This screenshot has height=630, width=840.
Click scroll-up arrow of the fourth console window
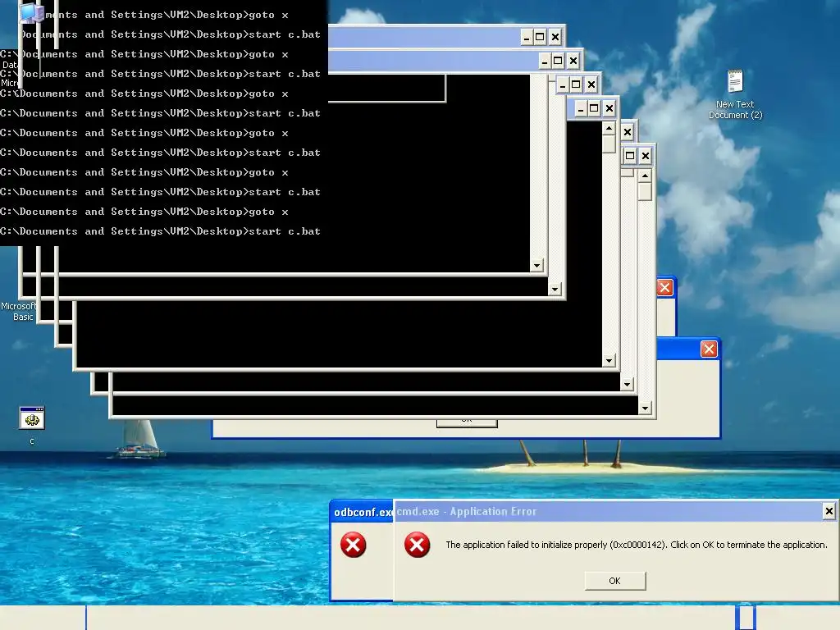click(609, 128)
